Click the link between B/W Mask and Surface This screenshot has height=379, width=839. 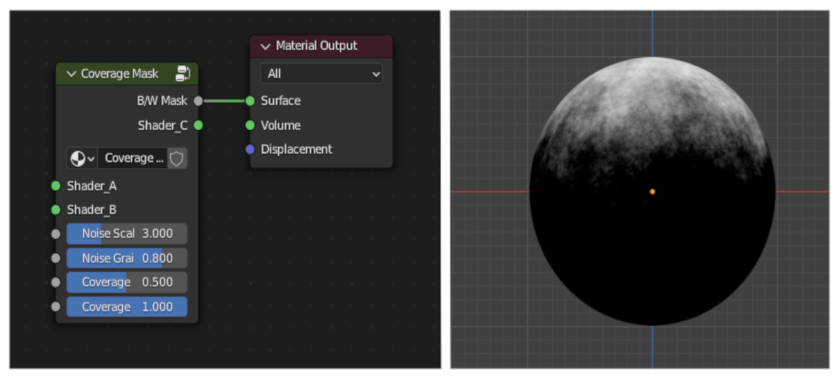[224, 101]
